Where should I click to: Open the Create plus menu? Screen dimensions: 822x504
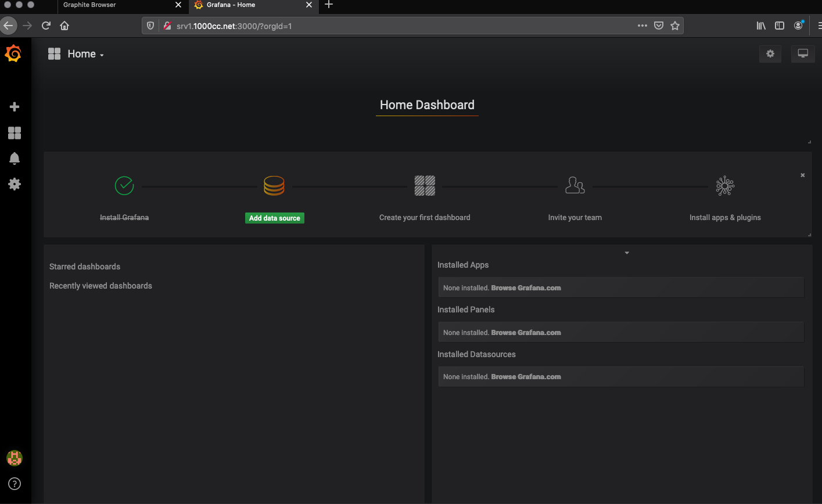(15, 107)
